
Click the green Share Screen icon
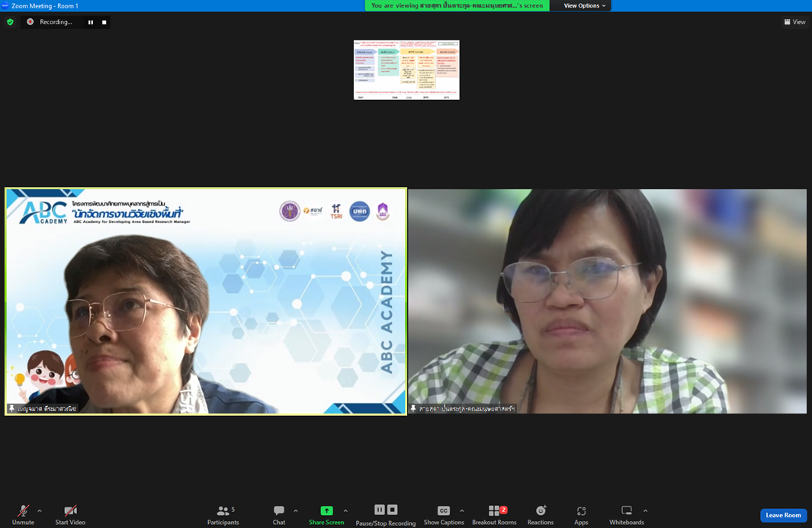tap(326, 510)
